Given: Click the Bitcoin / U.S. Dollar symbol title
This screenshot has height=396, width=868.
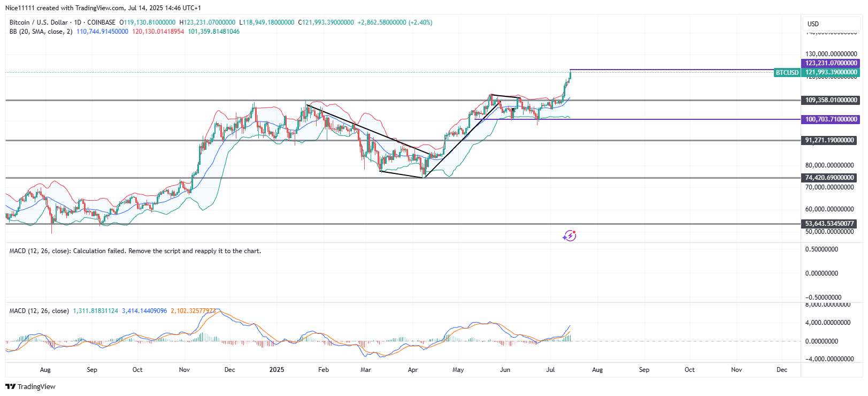Looking at the screenshot, I should (39, 22).
